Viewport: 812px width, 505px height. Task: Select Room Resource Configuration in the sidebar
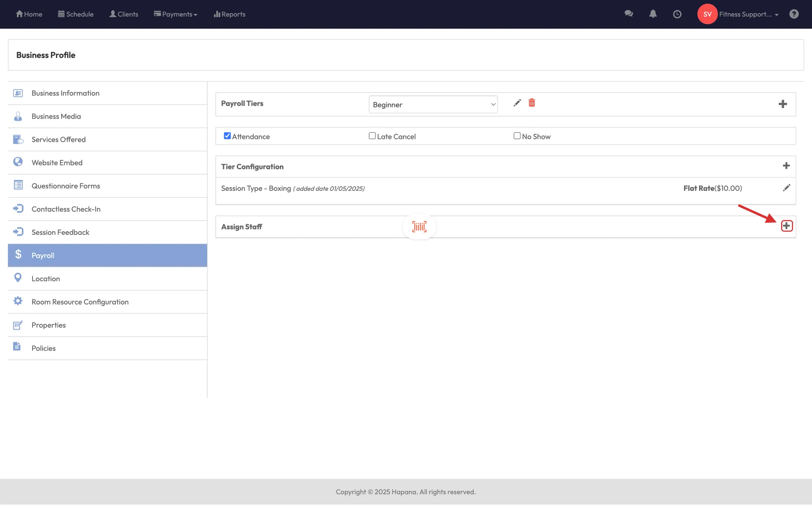click(80, 302)
